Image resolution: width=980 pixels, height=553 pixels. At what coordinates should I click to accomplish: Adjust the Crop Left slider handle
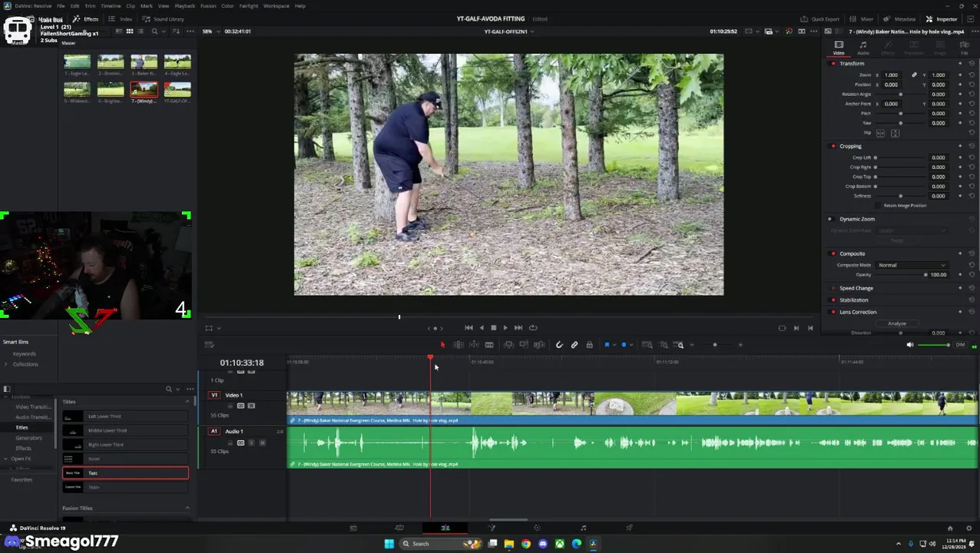click(875, 157)
